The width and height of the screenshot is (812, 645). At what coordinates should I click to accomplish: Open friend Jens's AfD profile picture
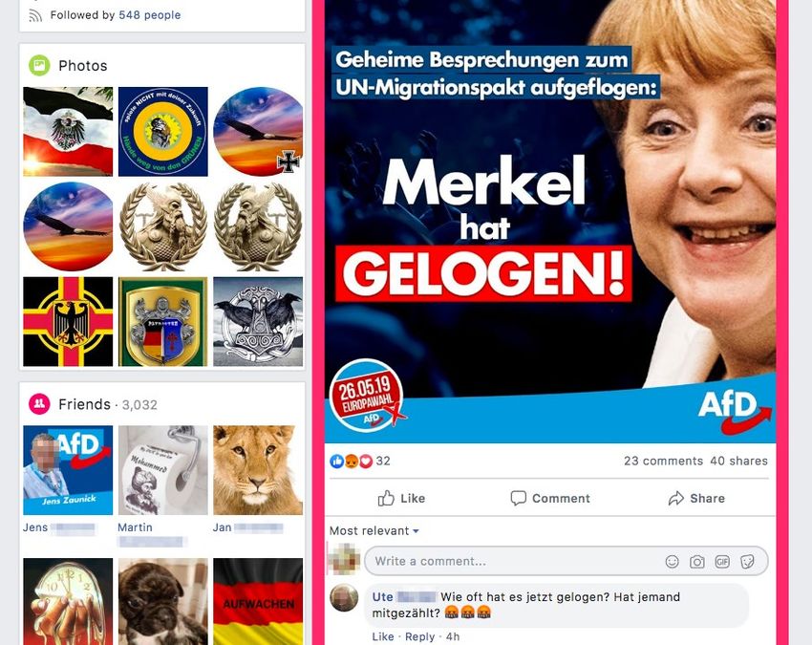click(x=68, y=470)
